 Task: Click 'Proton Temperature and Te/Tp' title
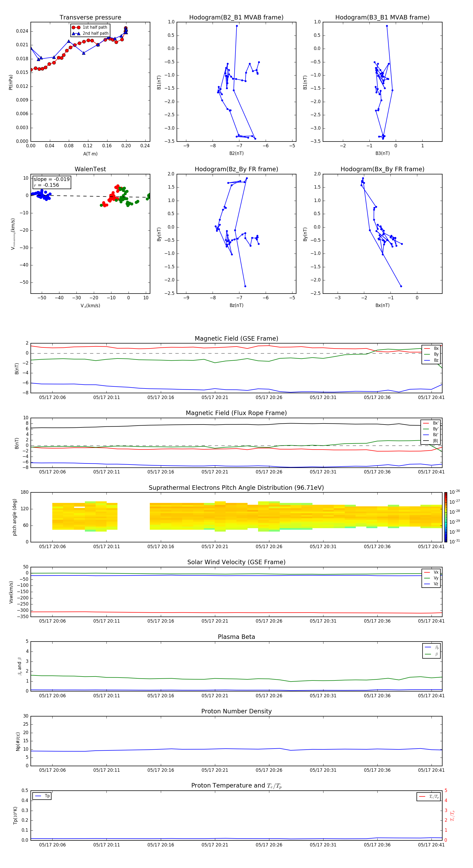(x=236, y=786)
